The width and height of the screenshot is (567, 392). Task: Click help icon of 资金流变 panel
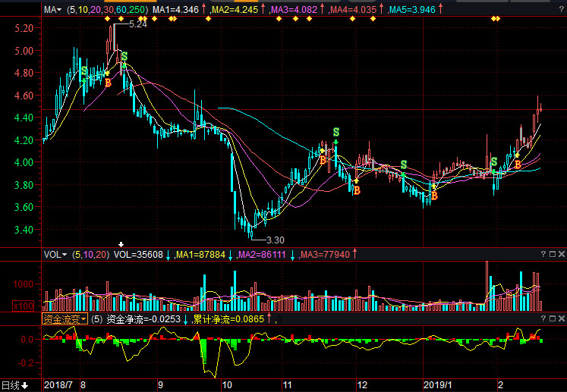click(543, 320)
